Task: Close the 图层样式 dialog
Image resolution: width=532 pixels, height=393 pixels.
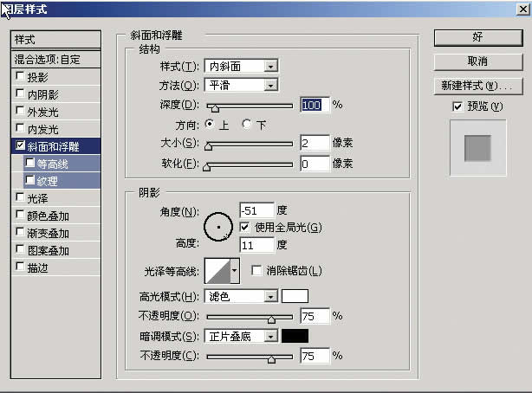Action: [522, 10]
